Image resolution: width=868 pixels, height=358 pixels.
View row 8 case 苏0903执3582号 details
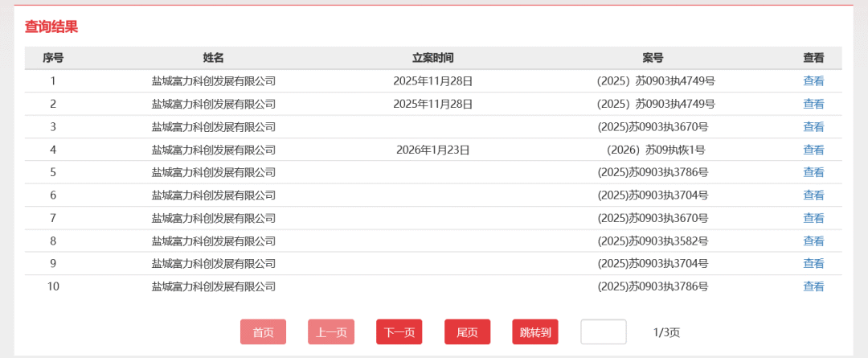[x=813, y=241]
